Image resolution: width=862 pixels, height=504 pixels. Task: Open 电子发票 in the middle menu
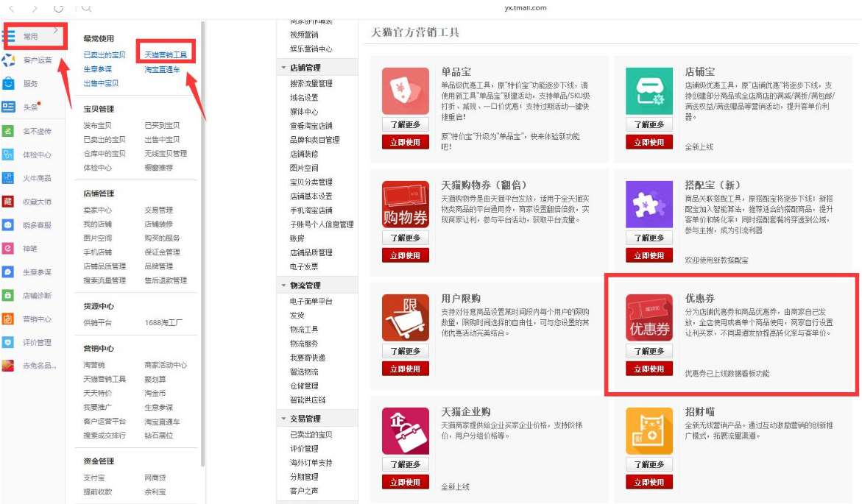pos(304,266)
